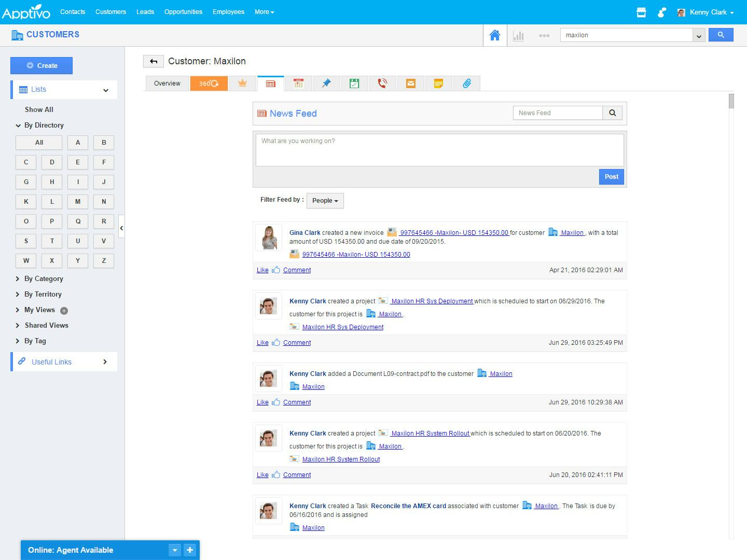Expand the More menu in top navigation

click(265, 12)
